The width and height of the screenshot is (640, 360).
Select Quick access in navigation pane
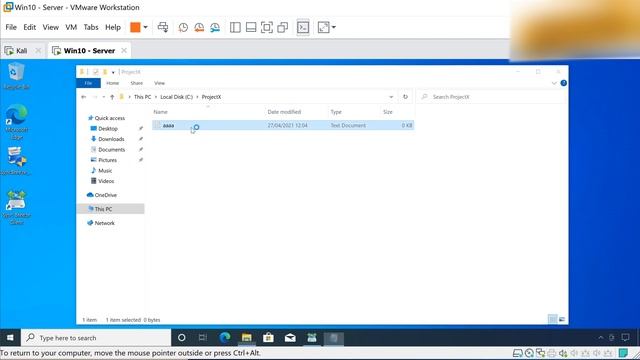tap(110, 118)
